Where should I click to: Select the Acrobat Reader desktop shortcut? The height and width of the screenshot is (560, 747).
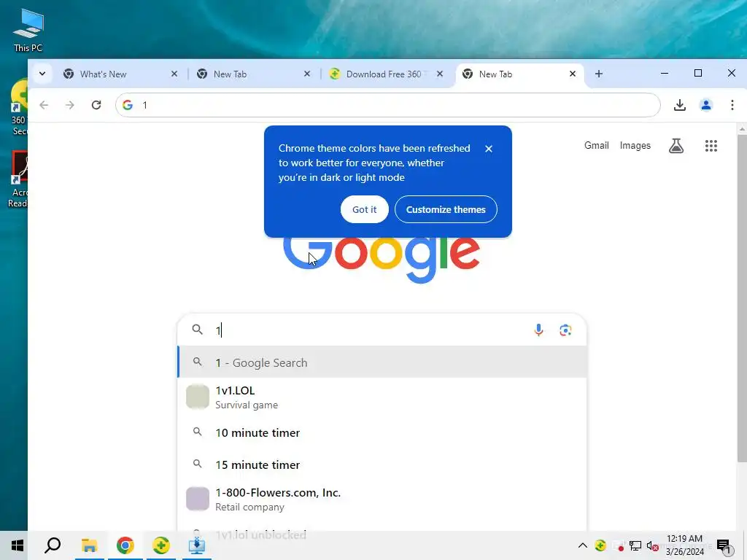[18, 179]
